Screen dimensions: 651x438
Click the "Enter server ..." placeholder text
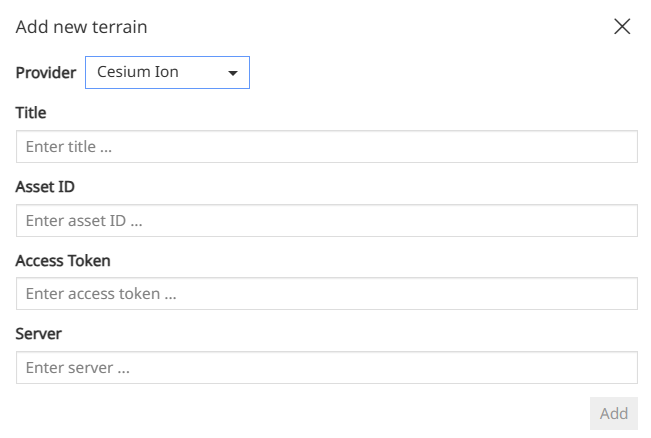(x=78, y=368)
